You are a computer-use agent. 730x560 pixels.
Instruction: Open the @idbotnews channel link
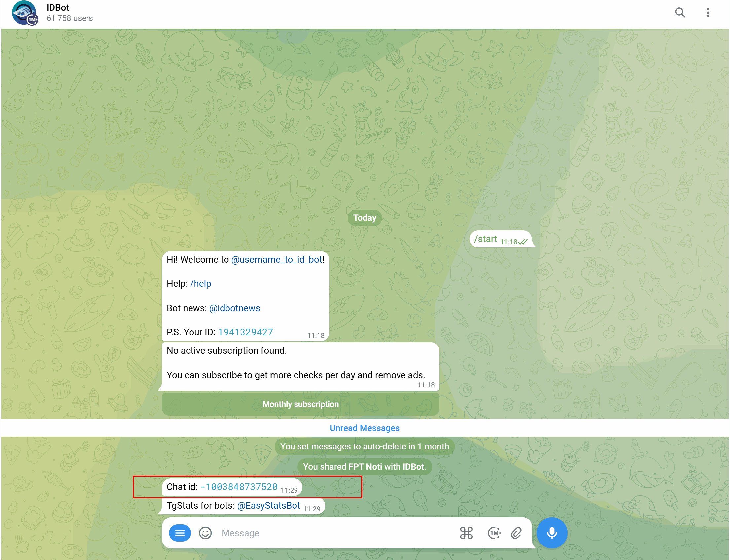click(x=234, y=308)
